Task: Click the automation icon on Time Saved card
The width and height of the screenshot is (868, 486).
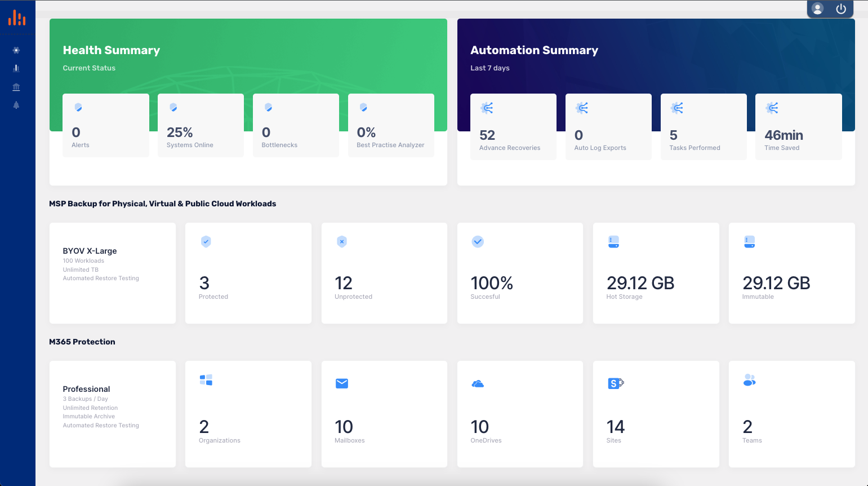Action: click(x=772, y=108)
